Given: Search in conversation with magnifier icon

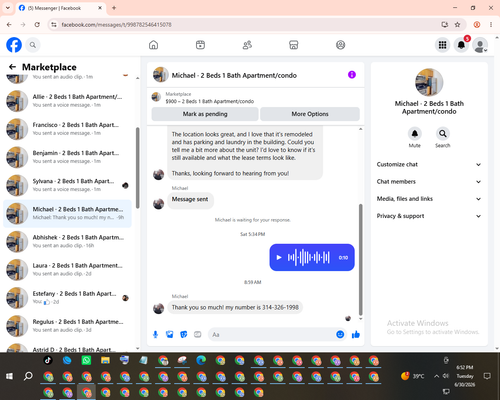Looking at the screenshot, I should coord(443,134).
